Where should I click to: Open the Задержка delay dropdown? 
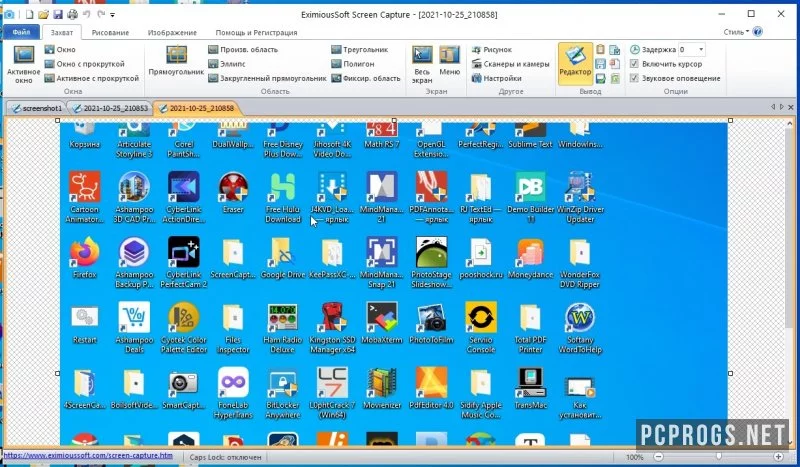(701, 50)
